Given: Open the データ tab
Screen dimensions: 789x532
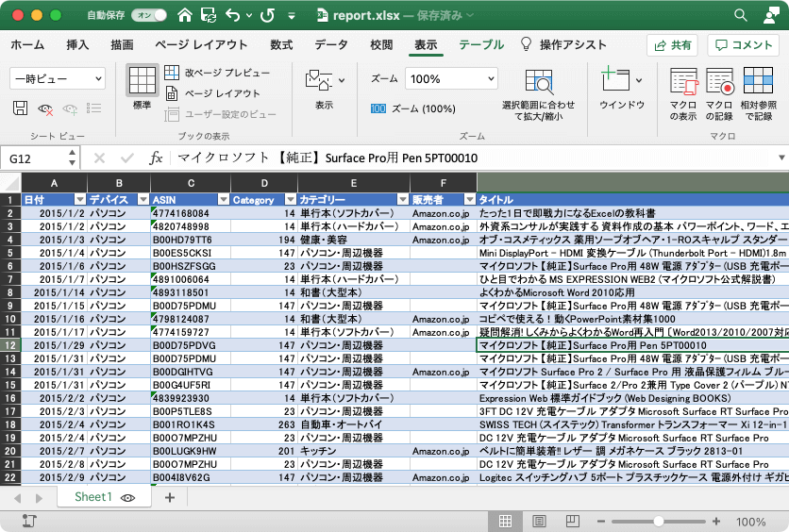Looking at the screenshot, I should (331, 44).
